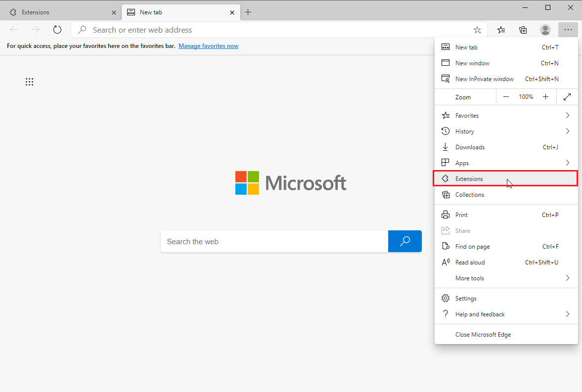The image size is (582, 392).
Task: Close the Edge browser window
Action: pyautogui.click(x=571, y=7)
